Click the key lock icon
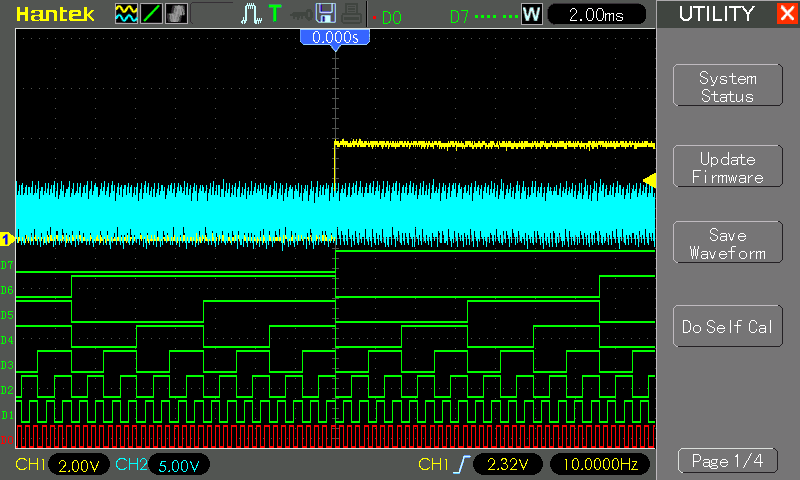Image resolution: width=800 pixels, height=480 pixels. point(301,15)
